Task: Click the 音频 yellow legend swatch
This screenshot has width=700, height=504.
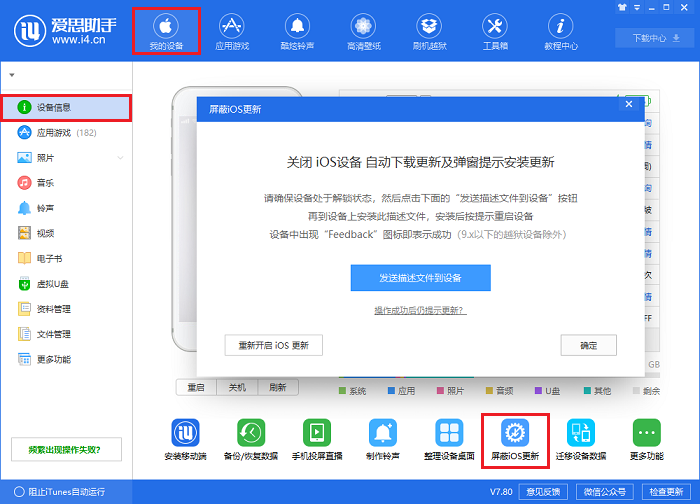Action: (x=489, y=391)
